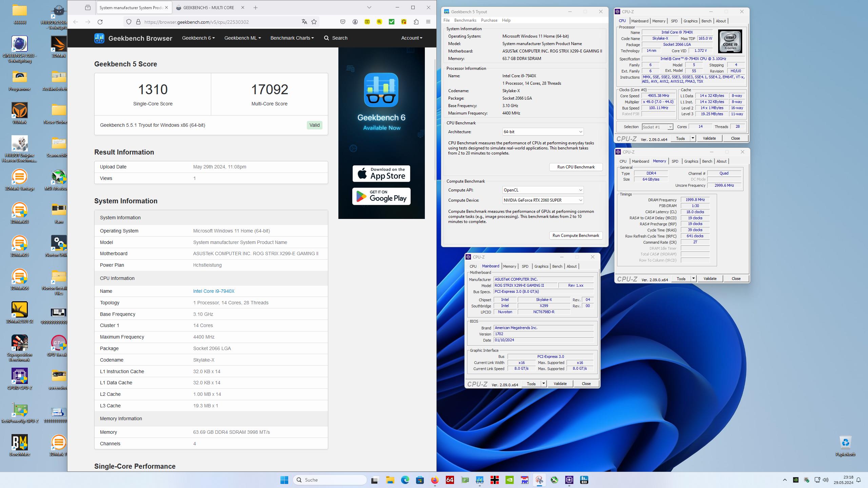
Task: Open Tools dropdown arrow in CPU-Z Memory window
Action: pyautogui.click(x=693, y=279)
